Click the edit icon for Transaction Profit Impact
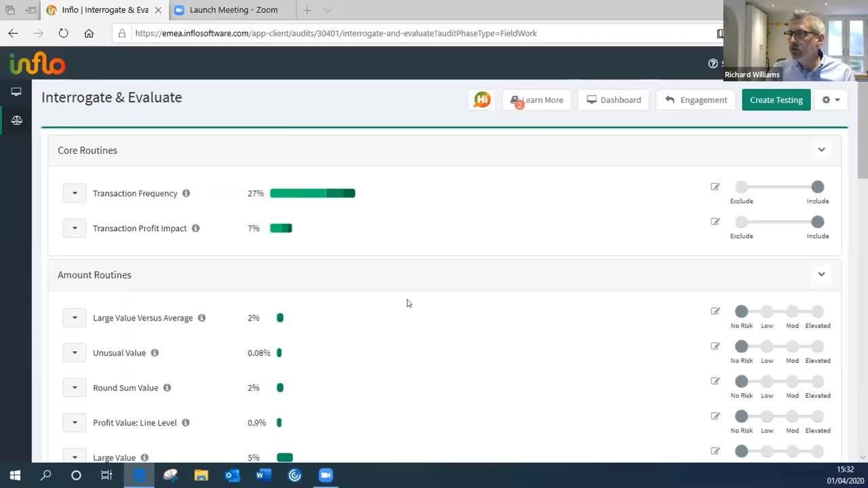This screenshot has width=868, height=488. [715, 222]
